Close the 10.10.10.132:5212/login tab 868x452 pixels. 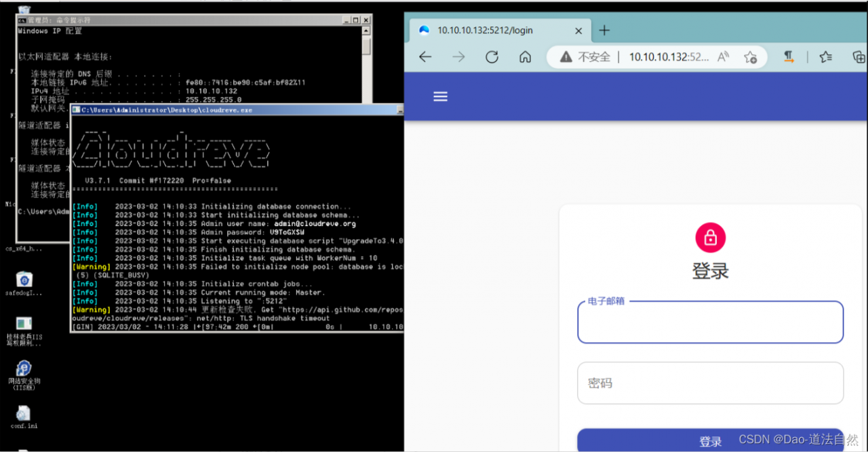click(x=578, y=31)
